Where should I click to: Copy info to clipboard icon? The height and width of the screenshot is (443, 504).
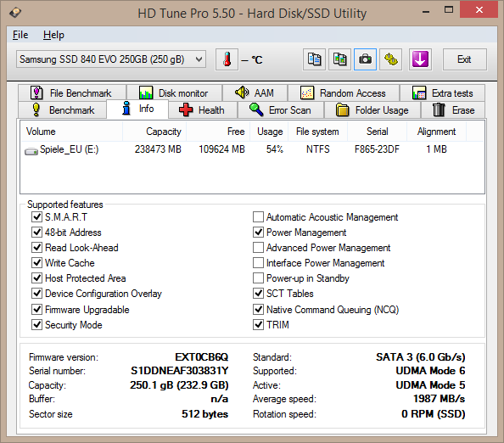pos(314,59)
